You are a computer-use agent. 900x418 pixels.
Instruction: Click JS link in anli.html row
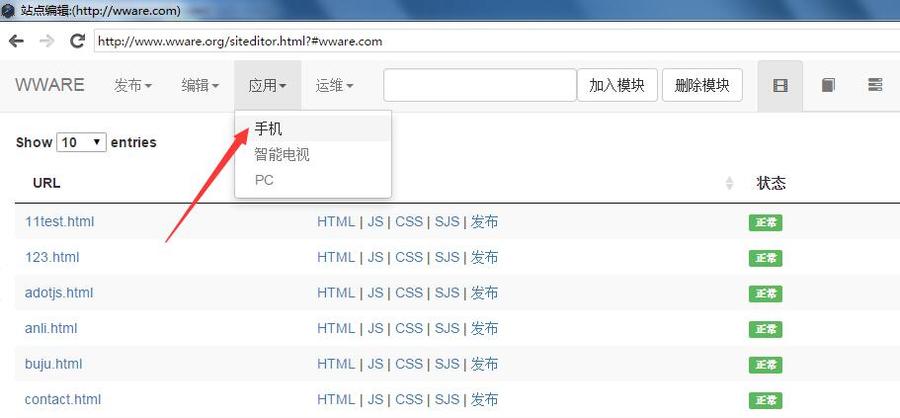(375, 328)
